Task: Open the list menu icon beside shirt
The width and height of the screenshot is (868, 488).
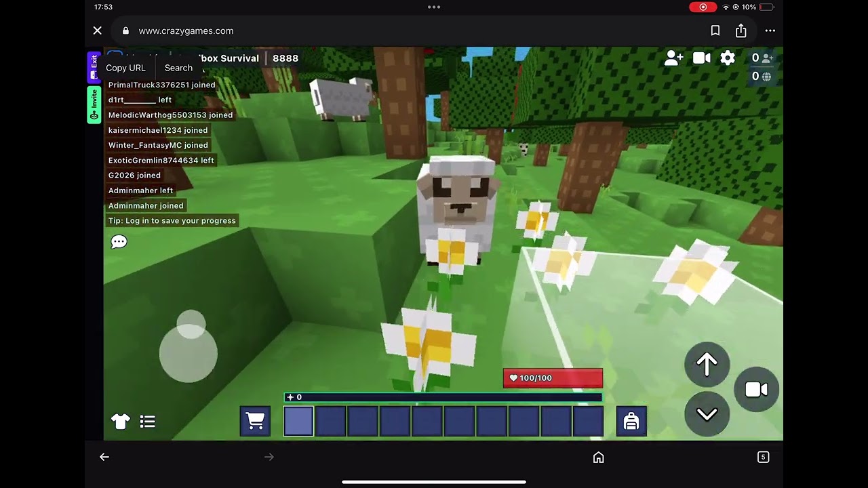Action: click(x=148, y=422)
